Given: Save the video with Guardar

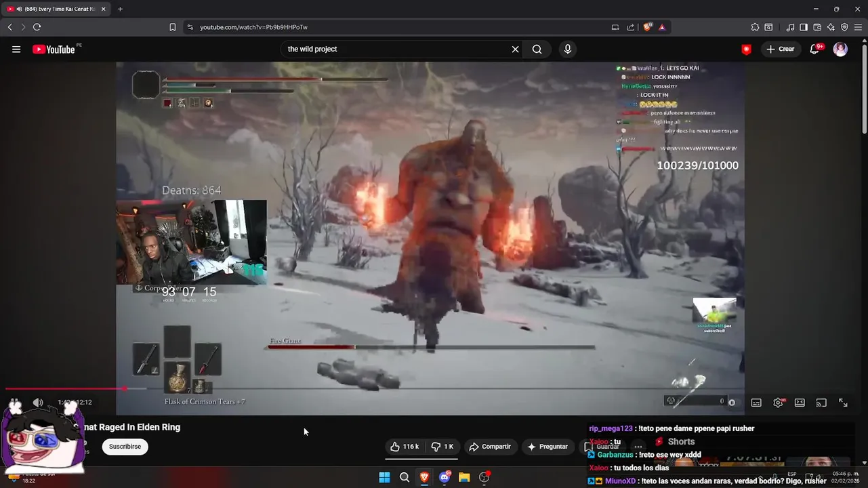Looking at the screenshot, I should tap(602, 447).
